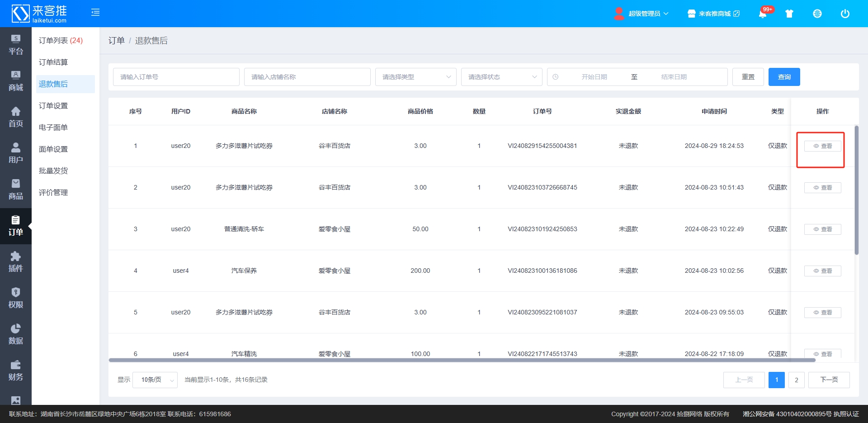The width and height of the screenshot is (868, 423).
Task: Go to 财务 finance sidebar section
Action: pos(16,371)
